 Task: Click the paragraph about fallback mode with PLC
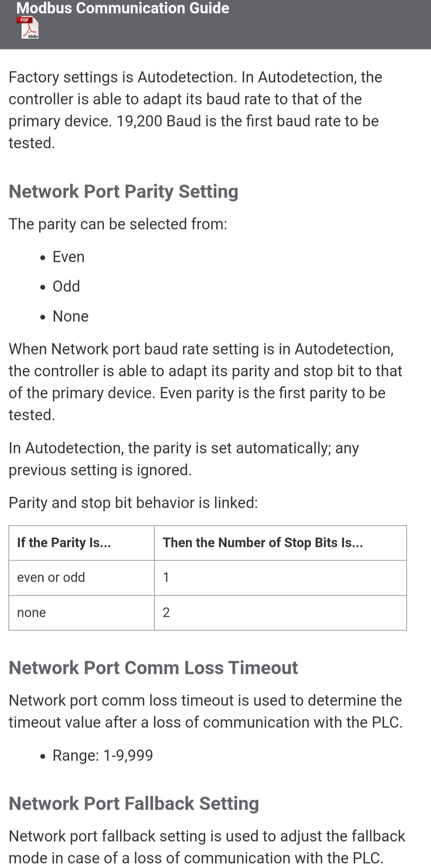tap(207, 847)
